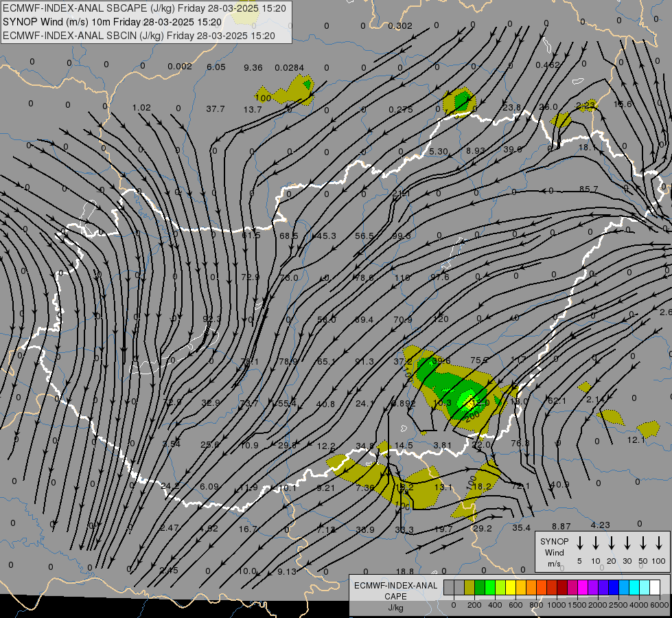Click the 35.4 value on the map
This screenshot has height=618, width=672.
[521, 527]
